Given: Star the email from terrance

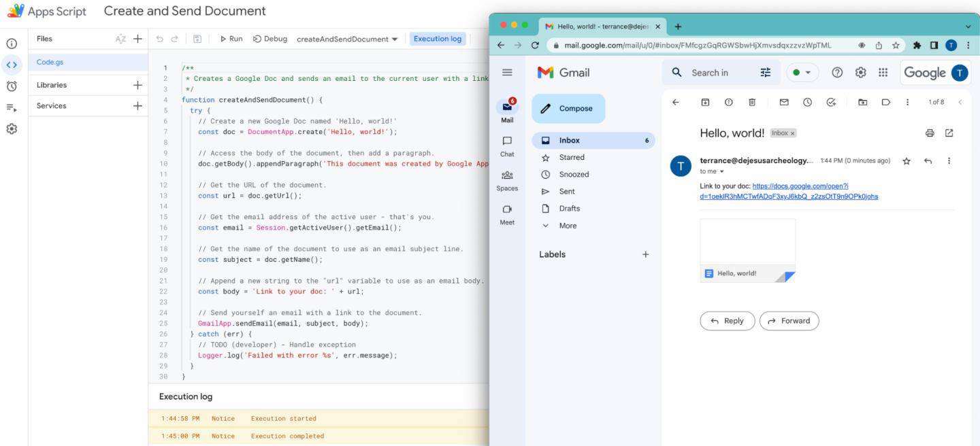Looking at the screenshot, I should click(x=906, y=161).
